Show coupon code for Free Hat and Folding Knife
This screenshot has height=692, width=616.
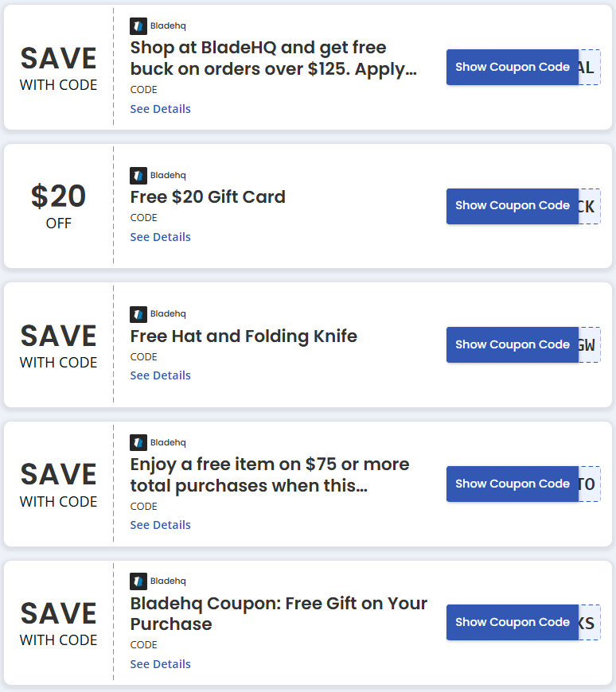512,344
